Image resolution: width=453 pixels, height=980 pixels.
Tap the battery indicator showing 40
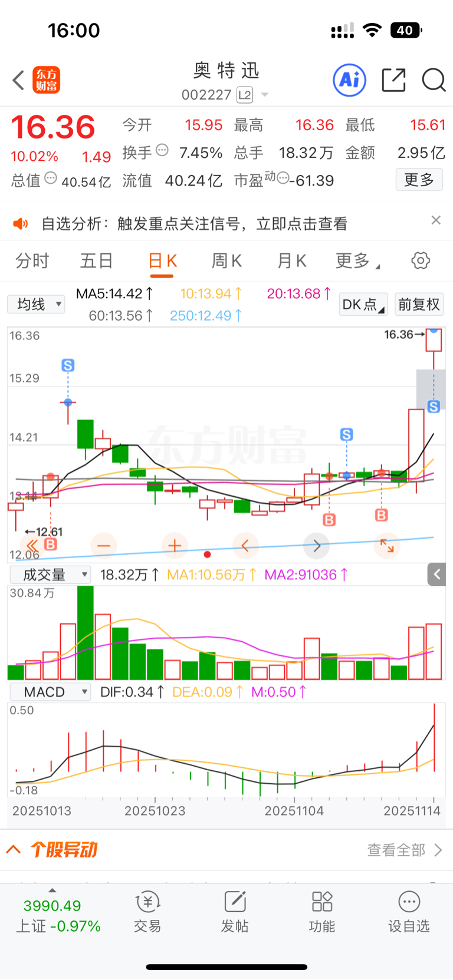[x=406, y=30]
